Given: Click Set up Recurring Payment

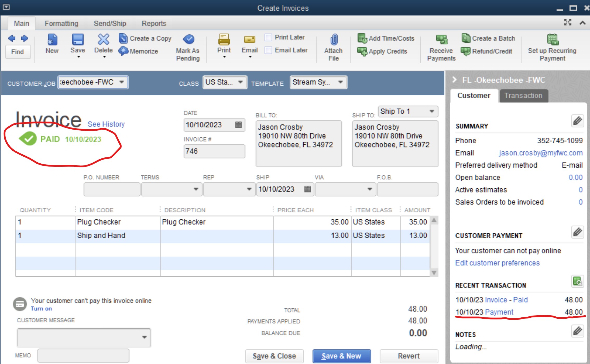Looking at the screenshot, I should (x=552, y=48).
